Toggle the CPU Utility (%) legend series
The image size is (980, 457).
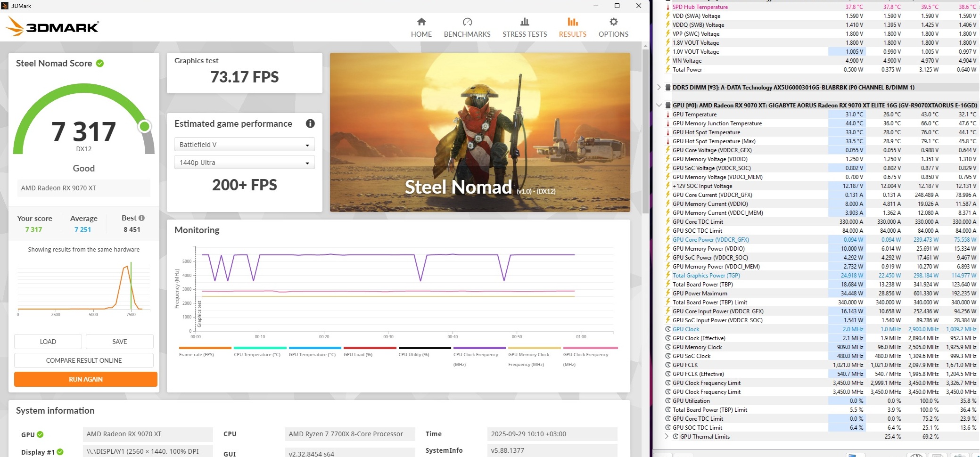tap(425, 351)
